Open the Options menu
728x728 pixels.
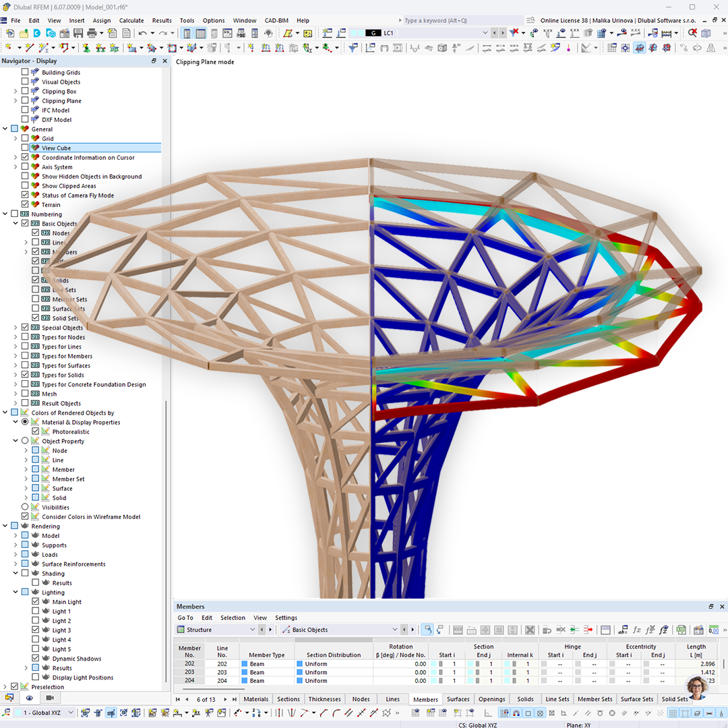(x=213, y=20)
